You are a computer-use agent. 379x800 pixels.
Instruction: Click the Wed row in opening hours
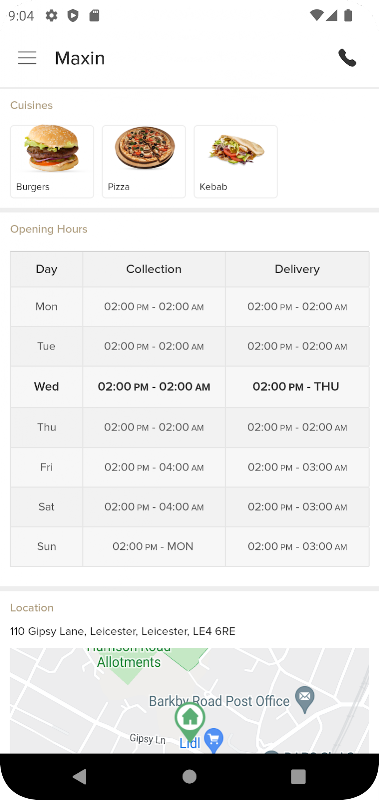(x=190, y=387)
